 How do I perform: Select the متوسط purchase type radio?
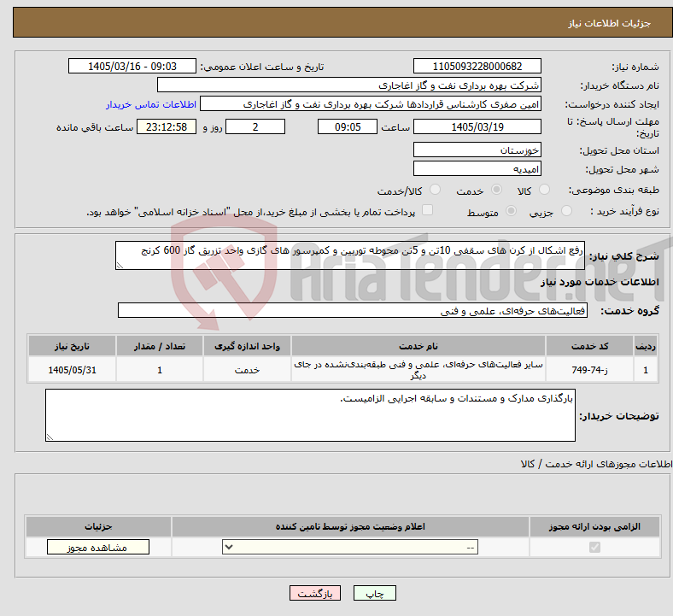(511, 211)
